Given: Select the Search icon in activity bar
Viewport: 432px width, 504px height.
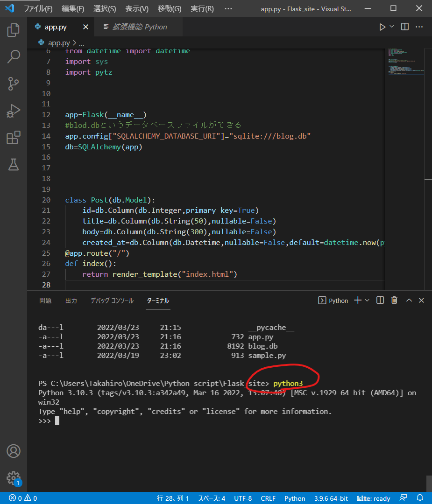Looking at the screenshot, I should point(13,56).
